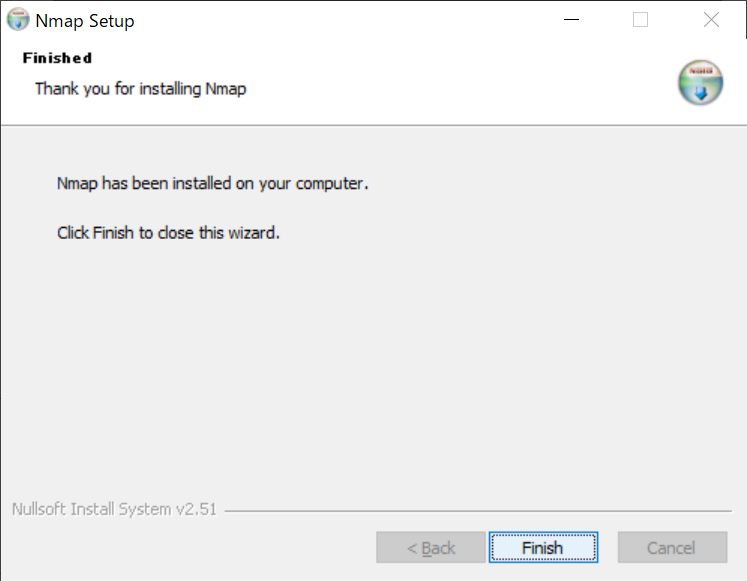Click the horizontal separator line above the buttons
Screen dimensions: 747x581
click(480, 512)
